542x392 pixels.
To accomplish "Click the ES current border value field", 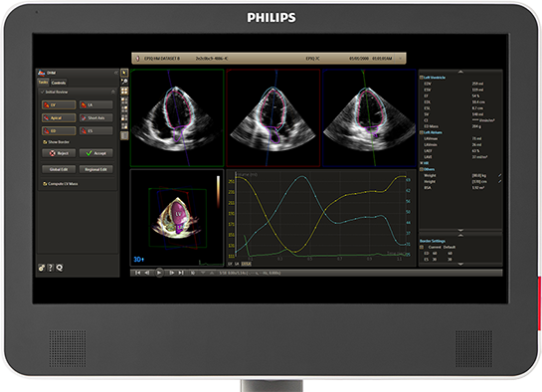I will click(435, 260).
